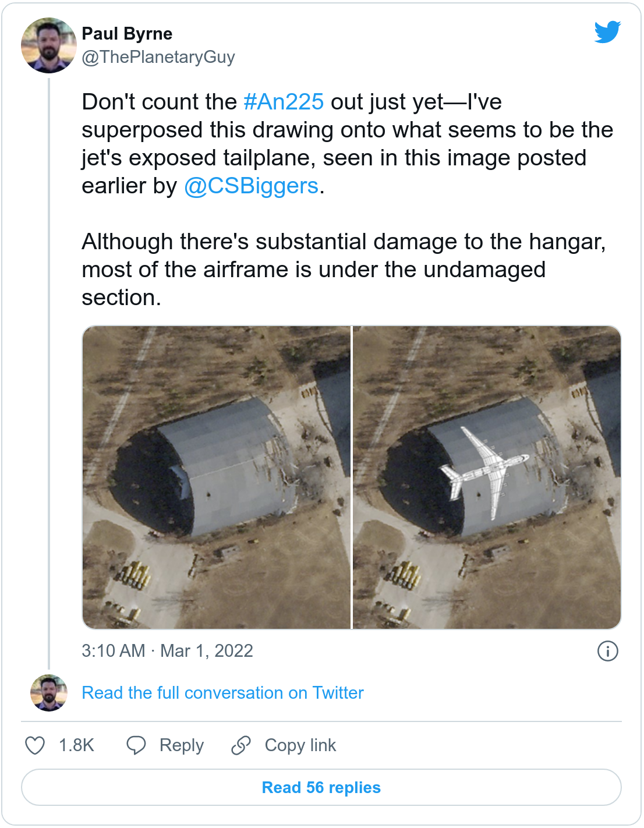The height and width of the screenshot is (828, 644).
Task: Open the right image with plane overlay
Action: 487,477
